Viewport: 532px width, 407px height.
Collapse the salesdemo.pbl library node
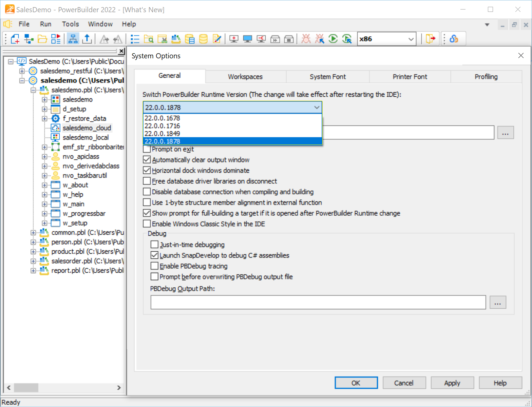pyautogui.click(x=33, y=90)
